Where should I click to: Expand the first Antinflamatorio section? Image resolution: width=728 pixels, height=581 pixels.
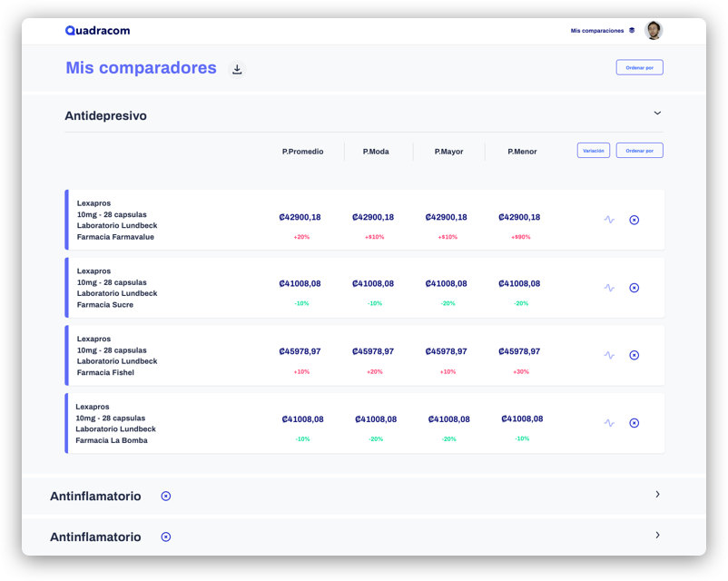pos(657,495)
